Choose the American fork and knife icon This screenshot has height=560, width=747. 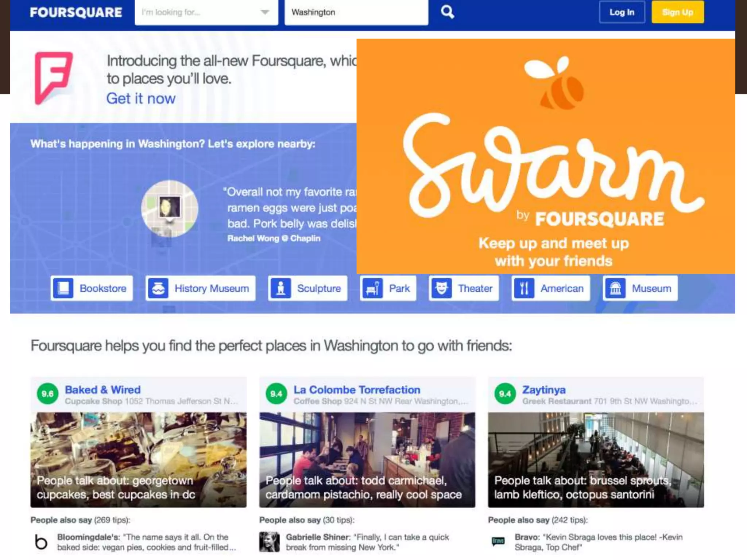[x=525, y=288]
